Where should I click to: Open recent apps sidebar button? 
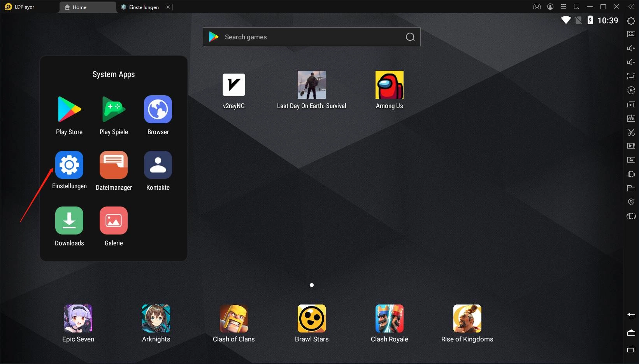point(631,350)
